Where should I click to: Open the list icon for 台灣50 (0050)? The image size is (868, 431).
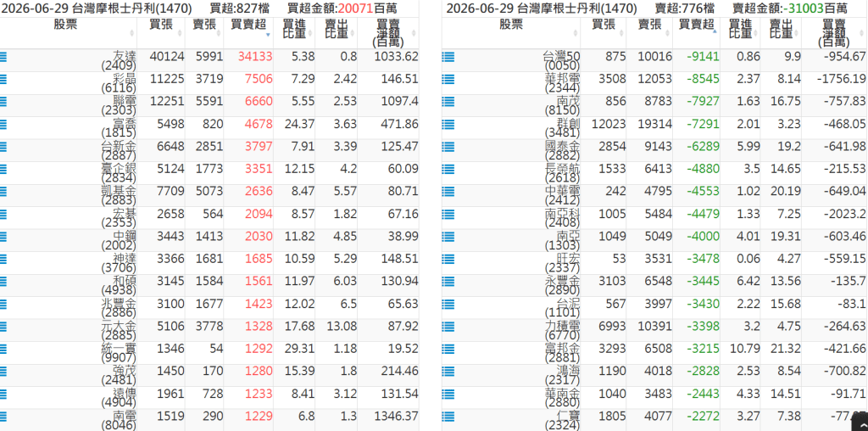coord(448,57)
